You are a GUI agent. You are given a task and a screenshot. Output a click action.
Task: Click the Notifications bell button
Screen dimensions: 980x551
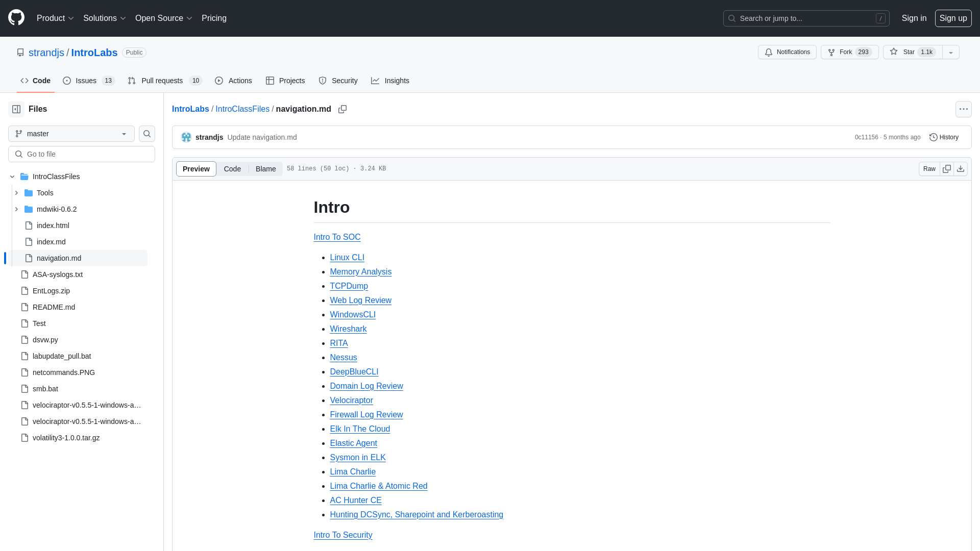click(787, 52)
